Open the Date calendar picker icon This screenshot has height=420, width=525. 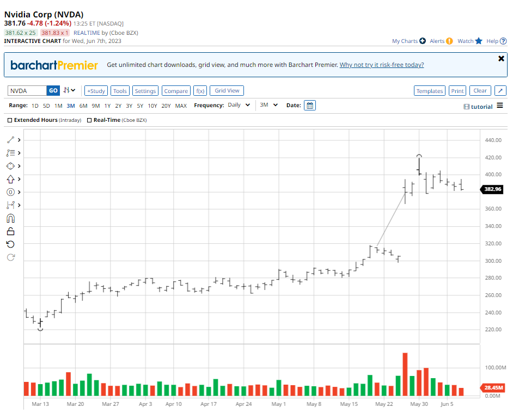click(310, 106)
